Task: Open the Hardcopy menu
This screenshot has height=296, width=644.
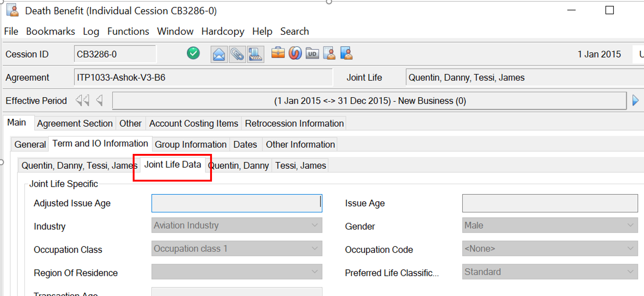Action: [223, 31]
